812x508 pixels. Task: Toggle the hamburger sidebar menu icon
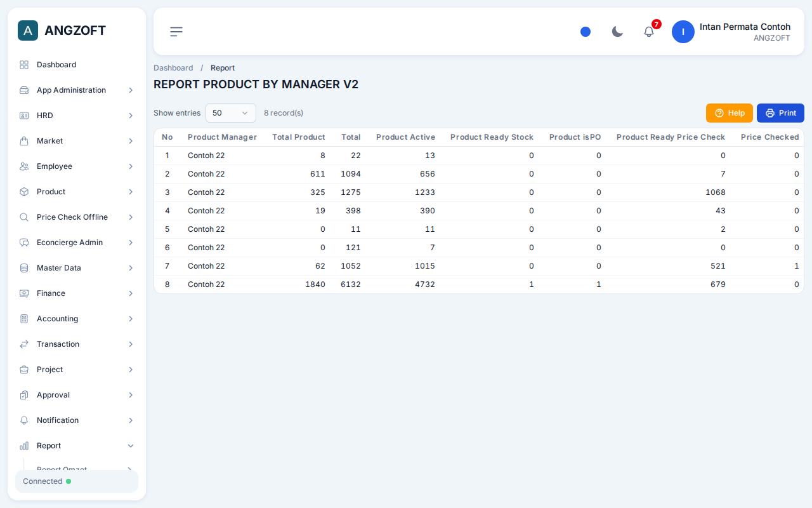pos(176,31)
